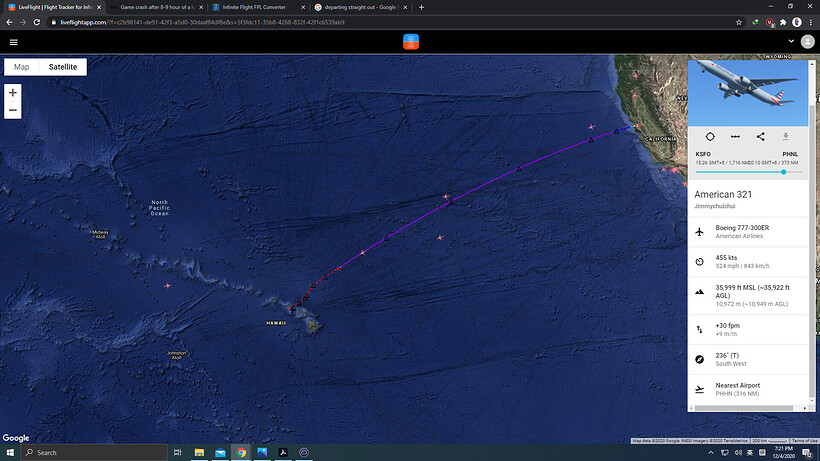820x461 pixels.
Task: Show hidden system tray icons
Action: [711, 453]
